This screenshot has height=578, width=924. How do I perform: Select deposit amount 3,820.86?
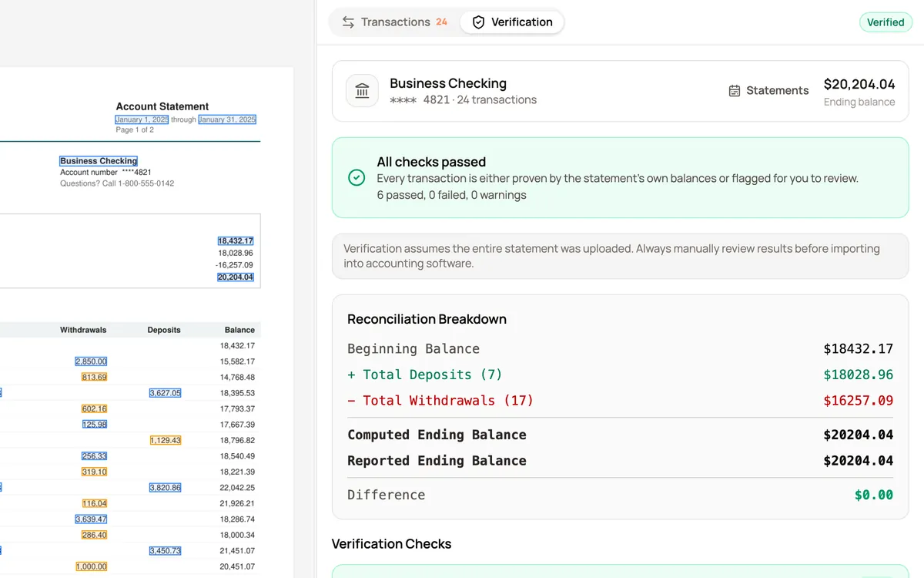166,488
